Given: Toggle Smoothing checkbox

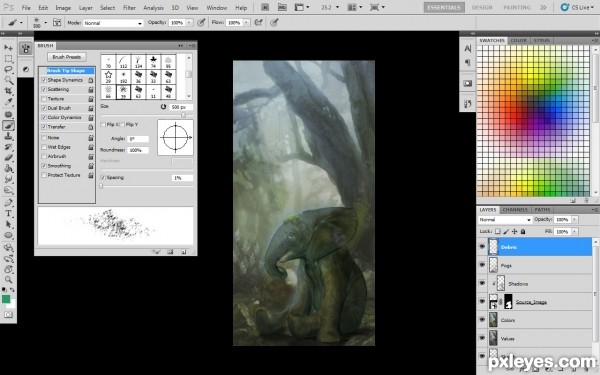Looking at the screenshot, I should (44, 166).
